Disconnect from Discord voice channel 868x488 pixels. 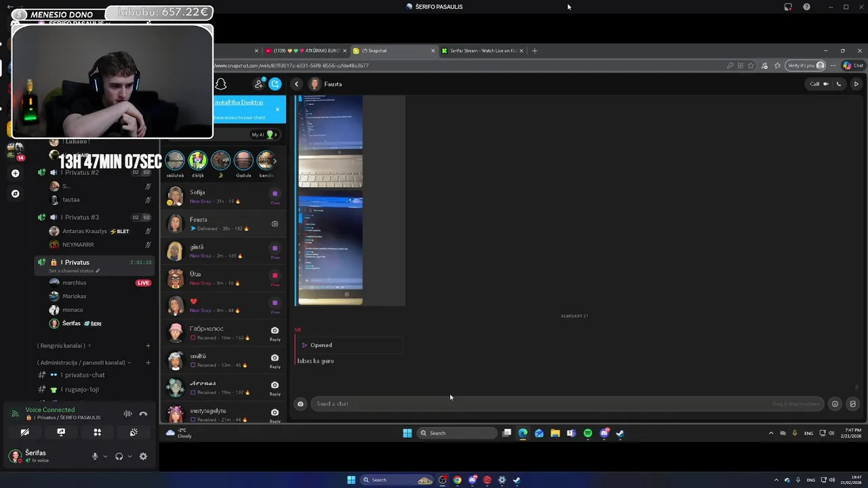pyautogui.click(x=143, y=413)
